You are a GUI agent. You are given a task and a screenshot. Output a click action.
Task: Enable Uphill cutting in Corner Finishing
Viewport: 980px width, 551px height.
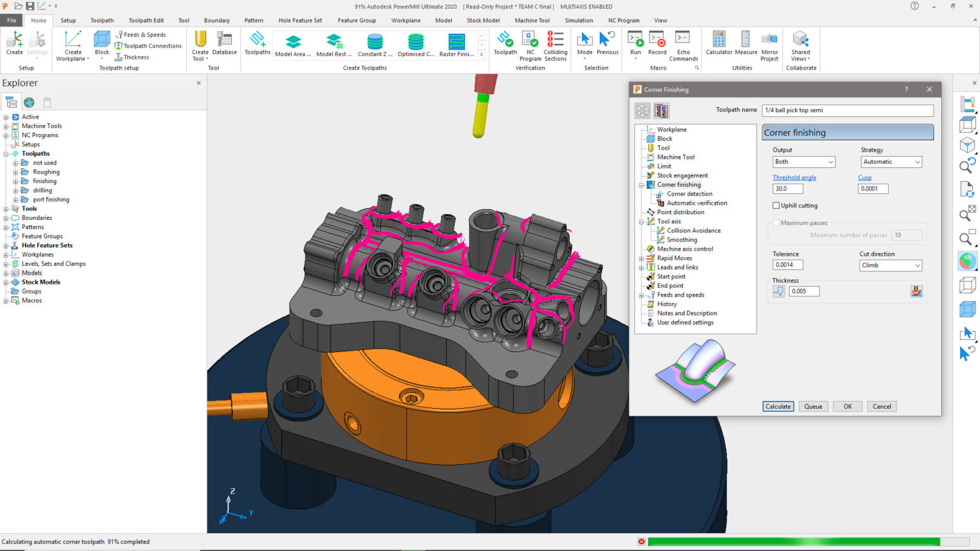[x=776, y=205]
